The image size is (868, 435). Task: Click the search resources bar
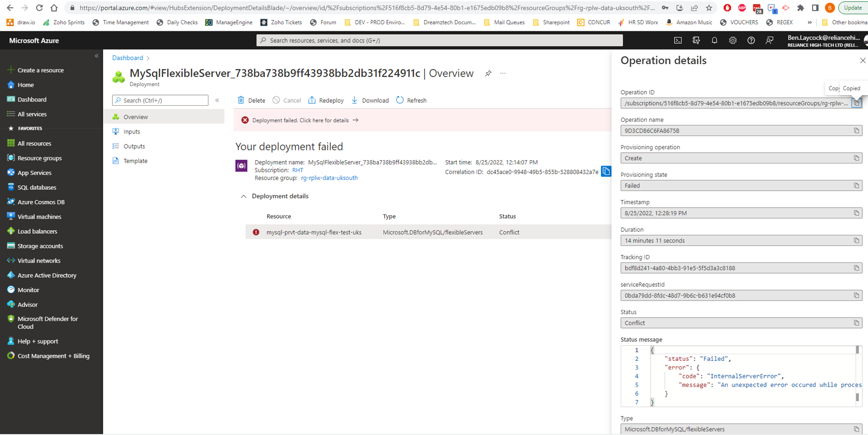438,40
